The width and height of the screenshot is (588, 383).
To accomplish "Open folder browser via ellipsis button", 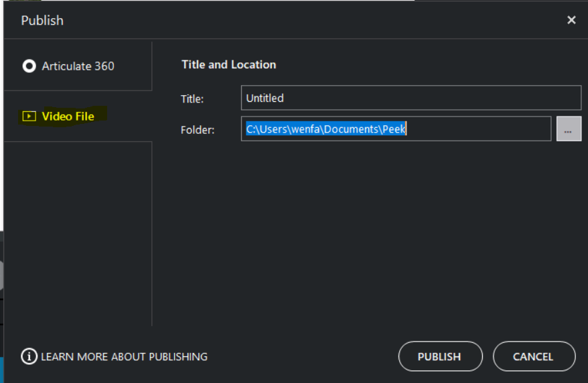I will click(569, 129).
